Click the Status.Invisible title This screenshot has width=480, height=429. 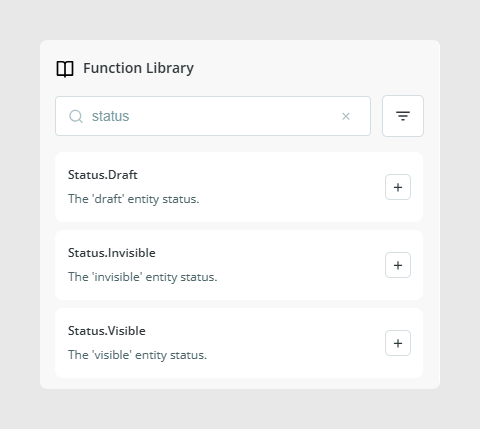(x=112, y=253)
